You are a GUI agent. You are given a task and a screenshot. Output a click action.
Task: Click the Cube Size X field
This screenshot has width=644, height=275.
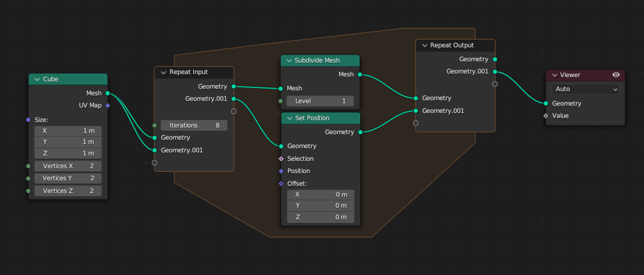68,131
